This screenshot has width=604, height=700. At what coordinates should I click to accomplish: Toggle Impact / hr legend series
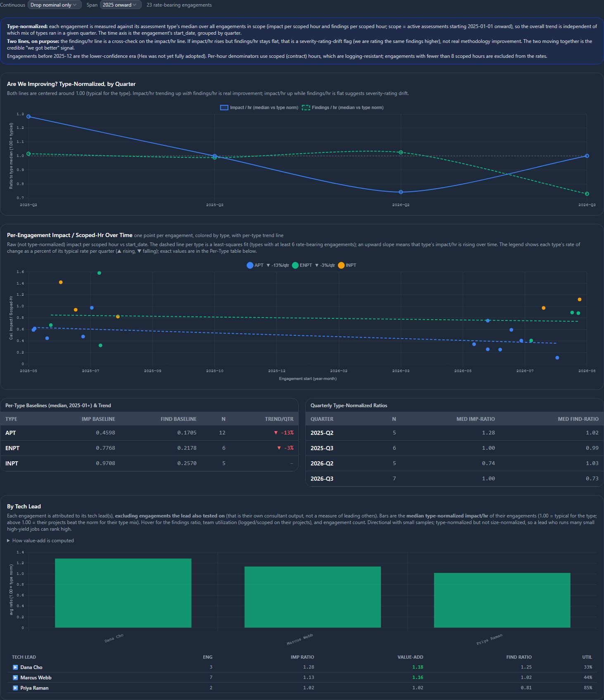point(259,107)
